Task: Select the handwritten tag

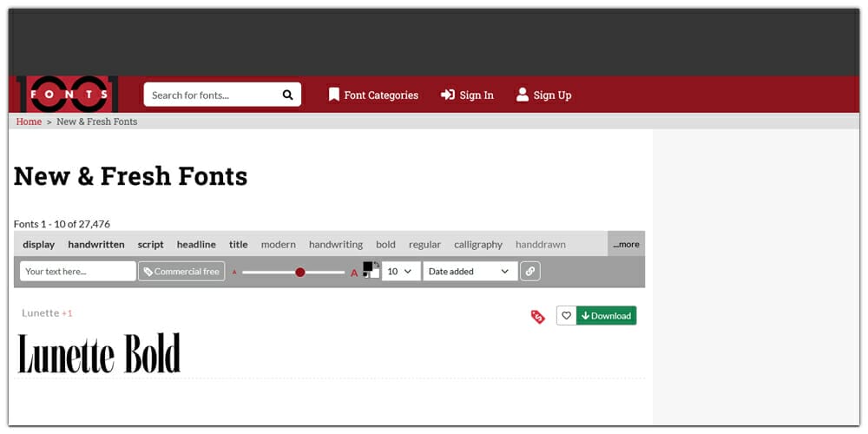Action: click(96, 244)
